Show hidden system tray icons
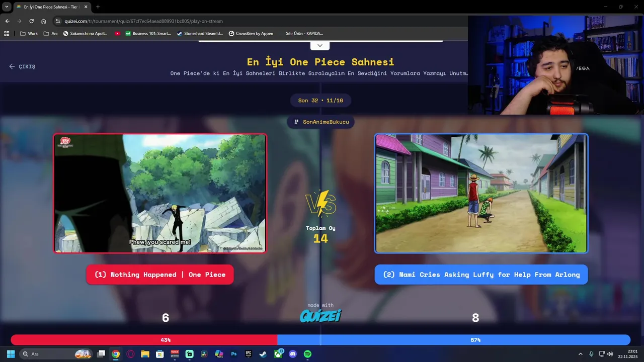This screenshot has width=644, height=362. [x=580, y=354]
